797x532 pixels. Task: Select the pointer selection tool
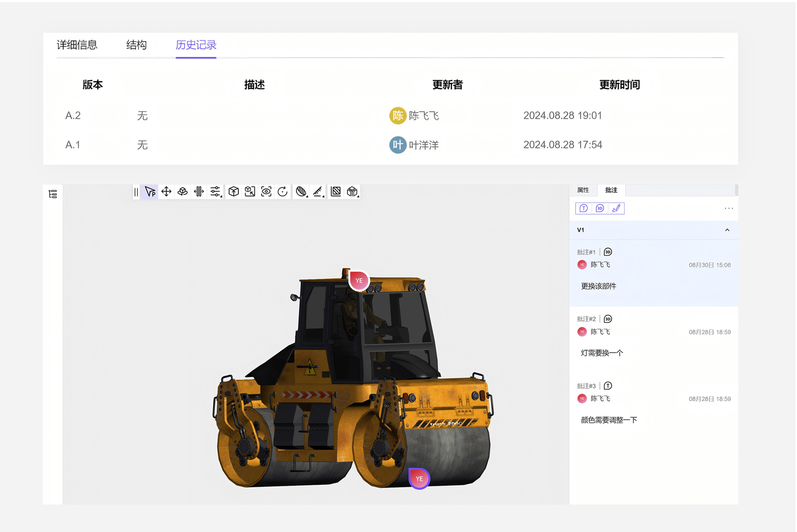tap(150, 192)
